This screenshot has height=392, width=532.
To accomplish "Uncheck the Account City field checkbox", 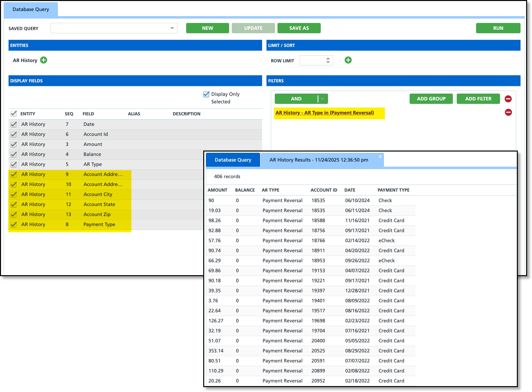I will (x=14, y=194).
